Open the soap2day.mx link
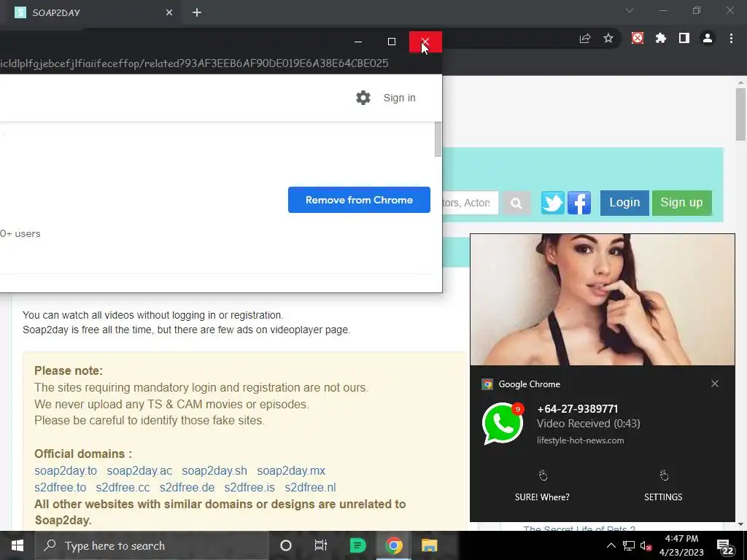Image resolution: width=747 pixels, height=560 pixels. coord(291,470)
